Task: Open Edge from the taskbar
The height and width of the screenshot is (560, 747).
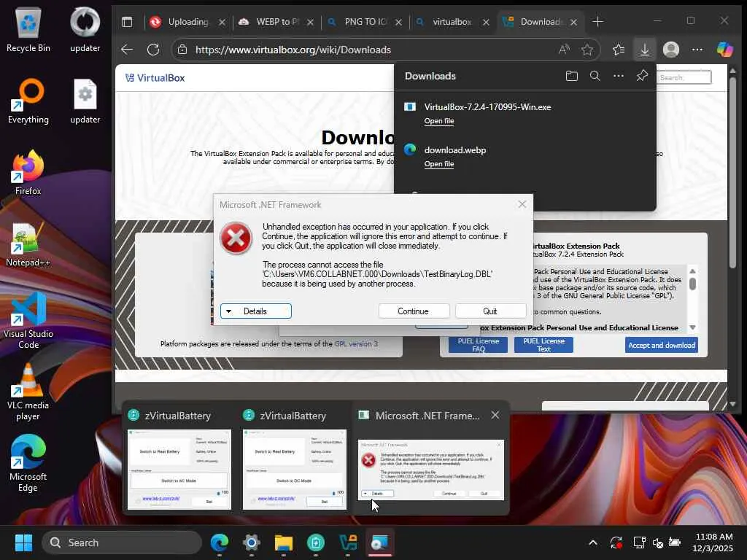Action: point(220,542)
